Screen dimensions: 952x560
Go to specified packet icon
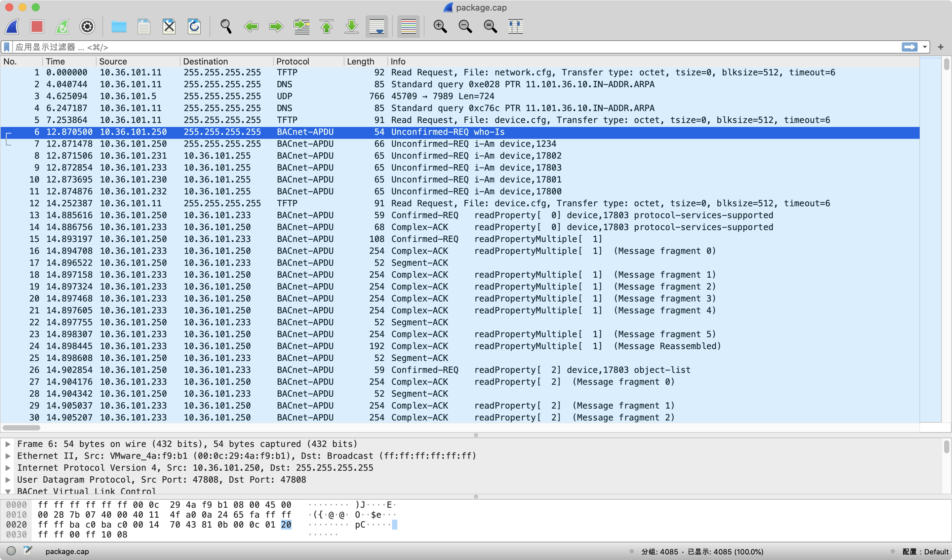[x=301, y=26]
